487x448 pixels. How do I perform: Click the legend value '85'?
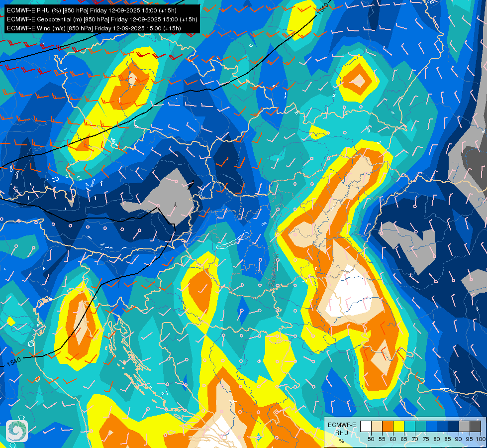[x=448, y=439]
